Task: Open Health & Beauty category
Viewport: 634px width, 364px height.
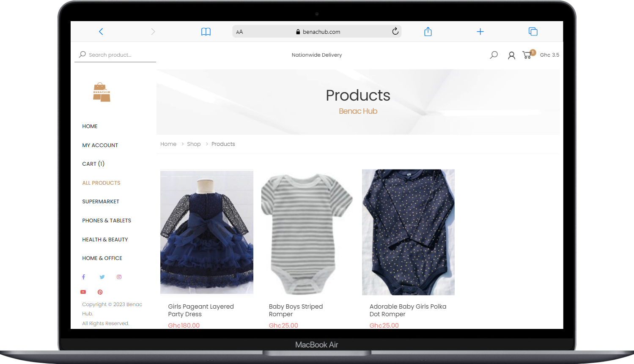Action: [x=105, y=240]
